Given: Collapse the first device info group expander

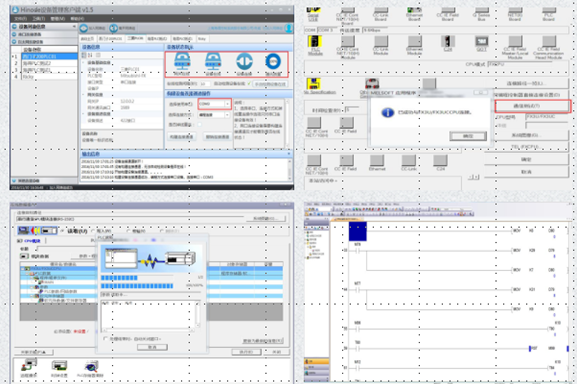Looking at the screenshot, I should pyautogui.click(x=84, y=63).
